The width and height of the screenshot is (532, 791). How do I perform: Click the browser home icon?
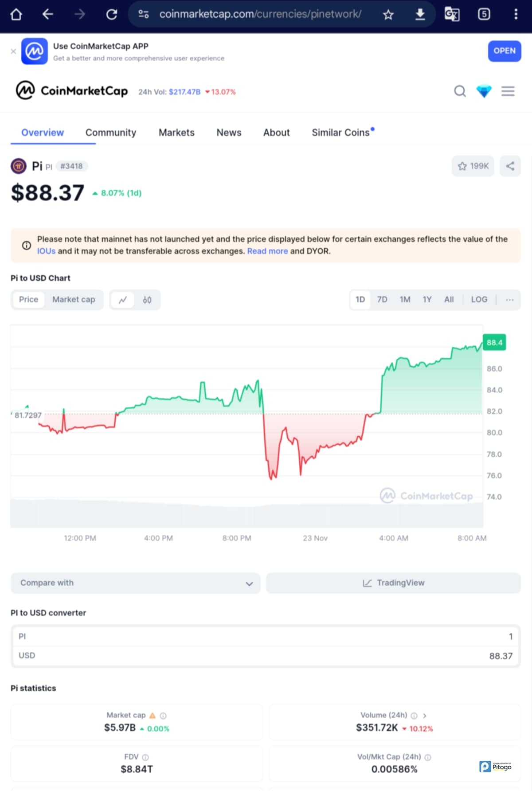click(x=16, y=14)
